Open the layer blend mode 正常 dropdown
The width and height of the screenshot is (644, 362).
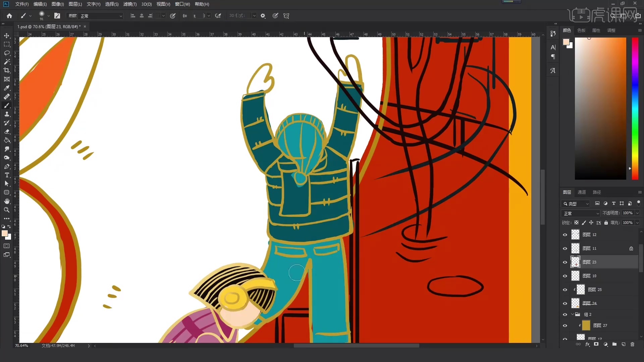[581, 213]
